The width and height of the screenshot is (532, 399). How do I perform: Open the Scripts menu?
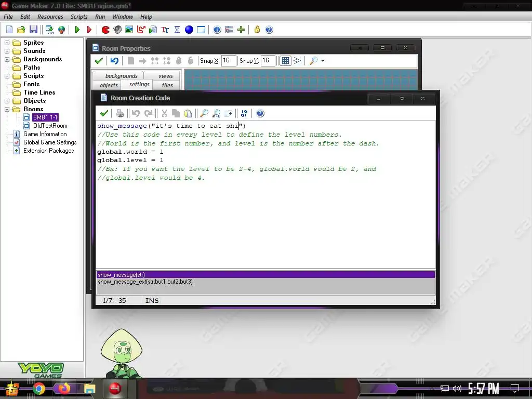point(79,17)
